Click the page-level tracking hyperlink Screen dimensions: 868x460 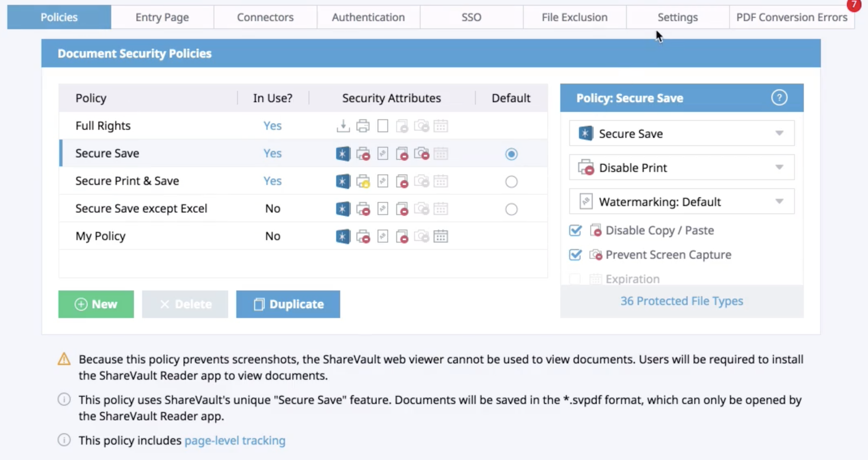coord(234,441)
